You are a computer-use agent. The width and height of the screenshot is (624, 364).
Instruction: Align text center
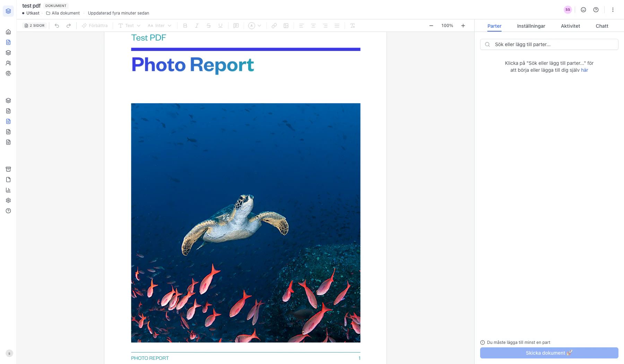click(313, 26)
